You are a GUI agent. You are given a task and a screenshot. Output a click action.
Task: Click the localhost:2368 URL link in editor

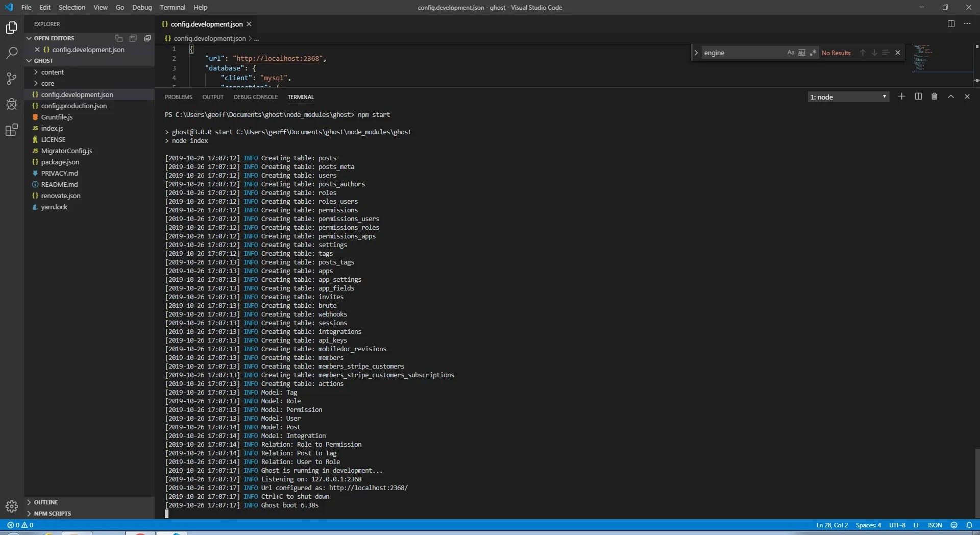278,59
